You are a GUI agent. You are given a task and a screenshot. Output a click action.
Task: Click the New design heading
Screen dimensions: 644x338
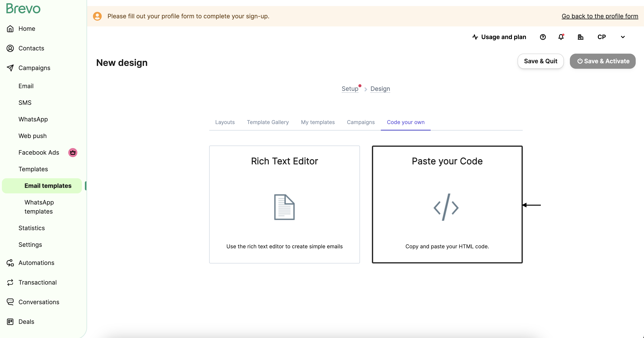tap(122, 63)
